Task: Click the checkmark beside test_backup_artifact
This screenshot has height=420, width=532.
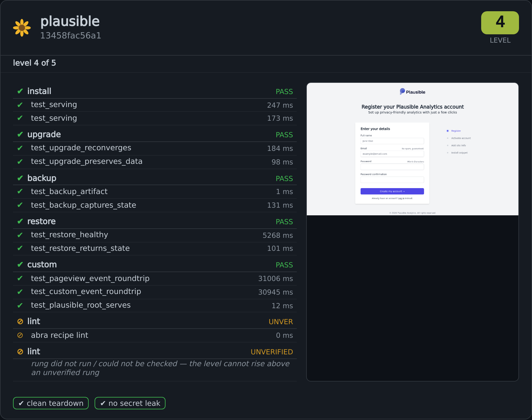Action: click(20, 191)
